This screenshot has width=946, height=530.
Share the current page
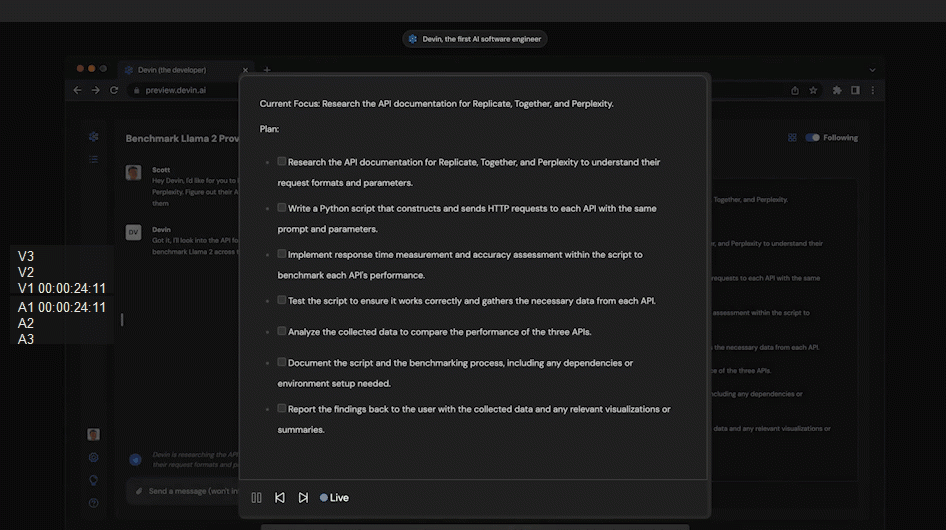pos(795,90)
